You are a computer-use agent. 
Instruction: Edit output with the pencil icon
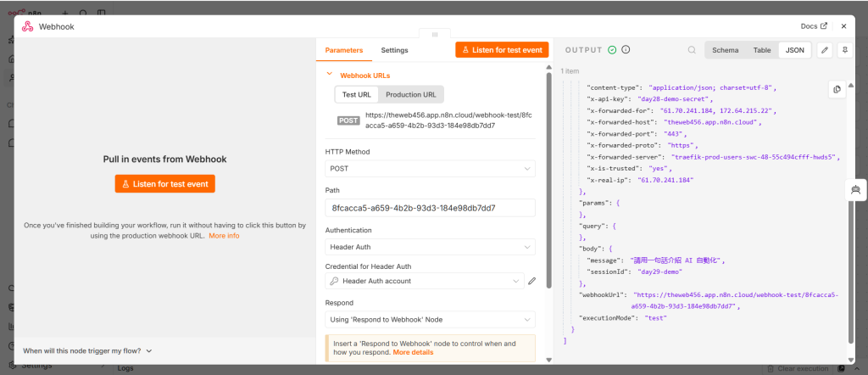[x=825, y=50]
